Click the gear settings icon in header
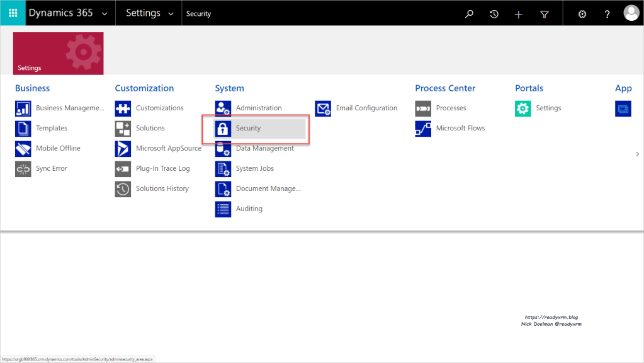 582,14
